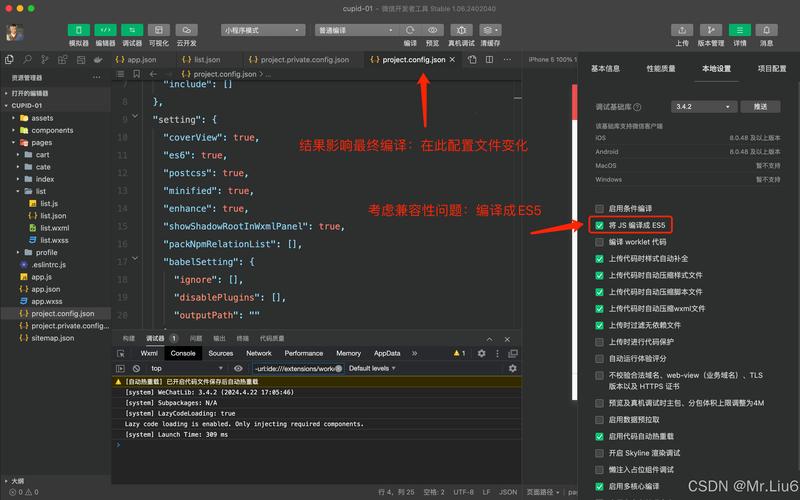This screenshot has width=800, height=500.
Task: Click the 推送 push button
Action: 760,107
